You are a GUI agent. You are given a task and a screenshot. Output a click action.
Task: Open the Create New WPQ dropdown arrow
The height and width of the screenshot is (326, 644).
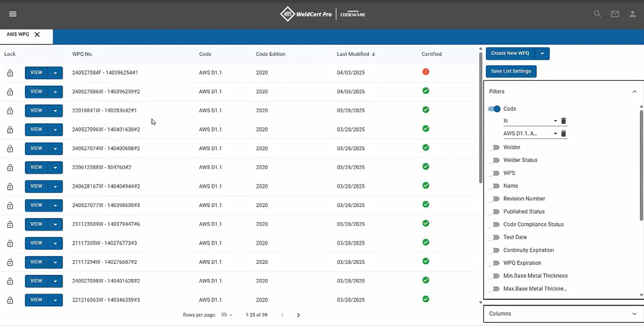point(542,53)
